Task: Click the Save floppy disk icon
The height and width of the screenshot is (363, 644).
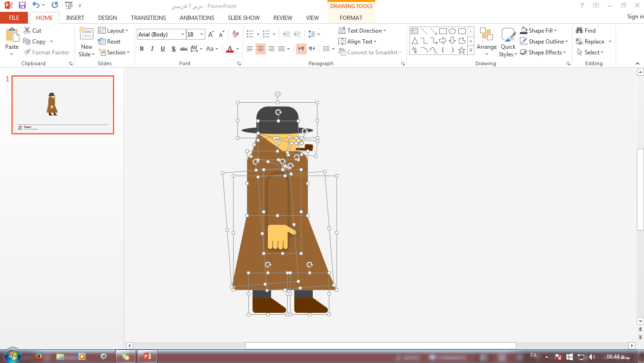Action: coord(22,6)
